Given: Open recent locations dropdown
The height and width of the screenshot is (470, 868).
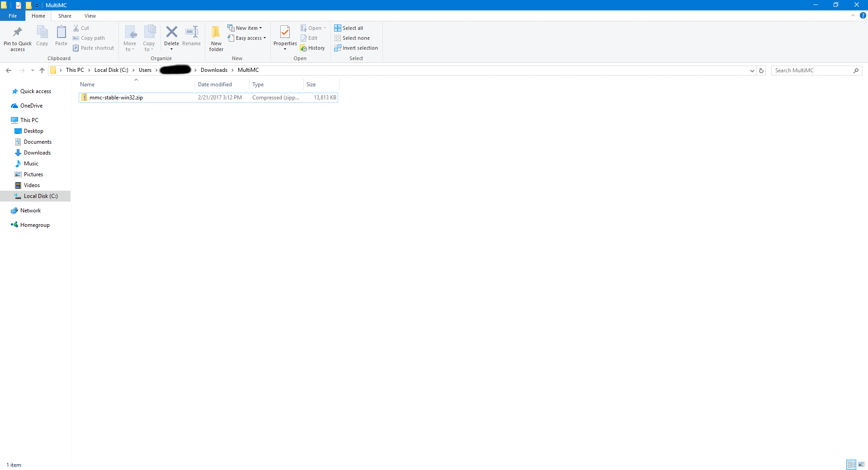Looking at the screenshot, I should tap(33, 70).
